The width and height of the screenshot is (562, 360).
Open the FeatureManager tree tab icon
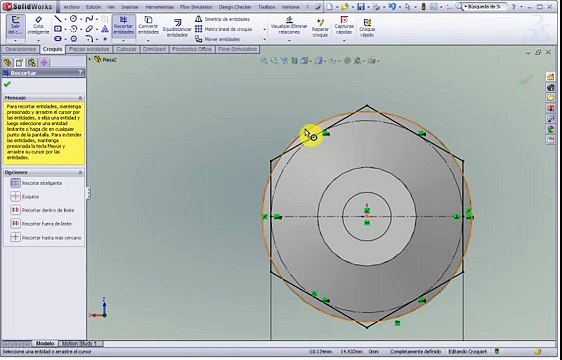[x=8, y=62]
